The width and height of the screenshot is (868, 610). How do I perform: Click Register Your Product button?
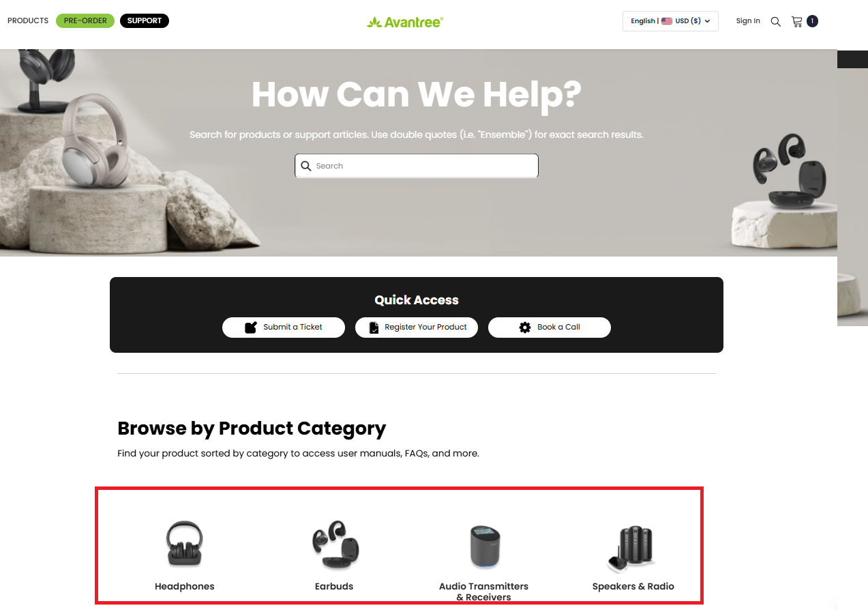(x=417, y=328)
